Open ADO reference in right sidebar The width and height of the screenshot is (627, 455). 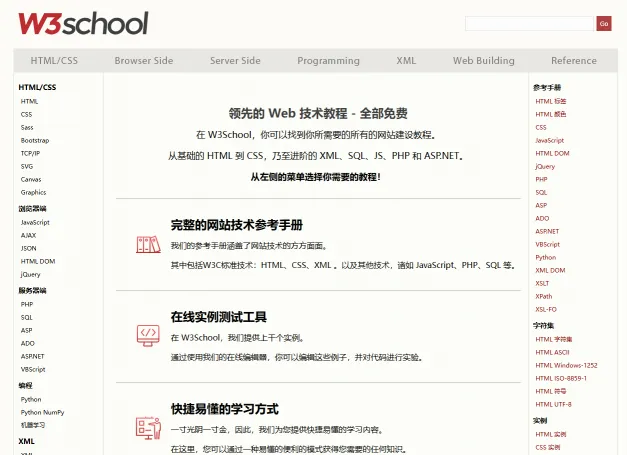pos(542,218)
